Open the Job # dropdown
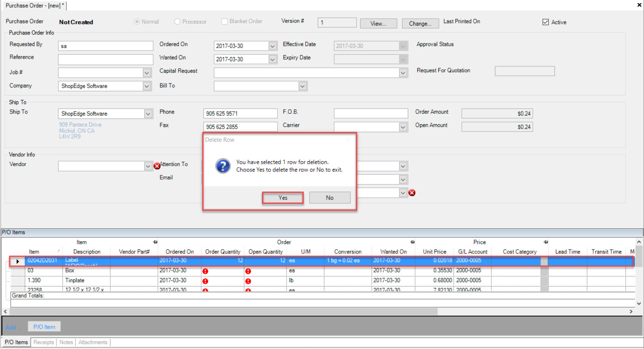 tap(147, 72)
